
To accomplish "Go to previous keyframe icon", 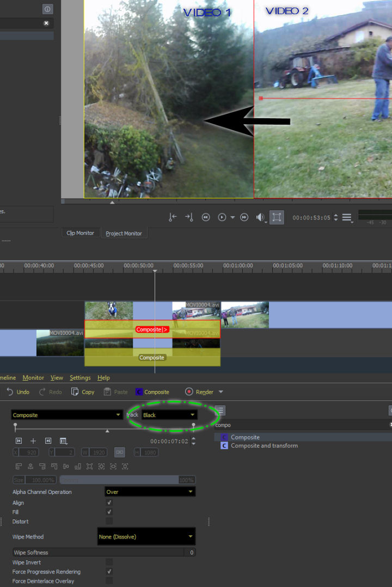I will click(x=19, y=441).
